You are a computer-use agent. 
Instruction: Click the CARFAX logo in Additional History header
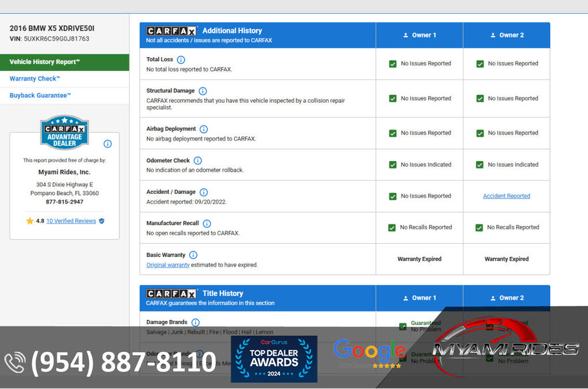pos(171,31)
